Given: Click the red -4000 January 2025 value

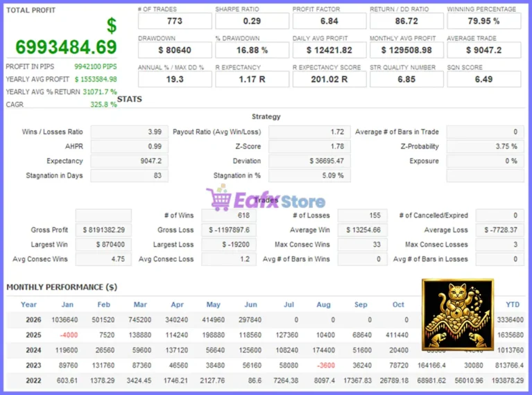Looking at the screenshot, I should pos(69,335).
